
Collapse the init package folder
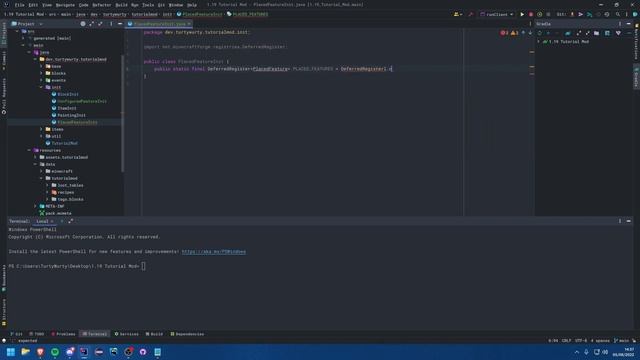41,87
